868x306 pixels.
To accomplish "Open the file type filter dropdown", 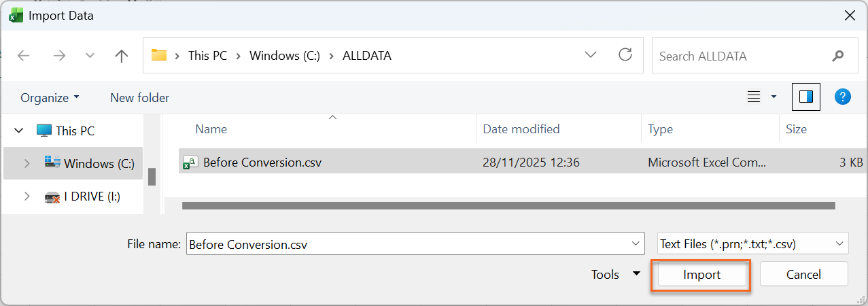I will tap(752, 243).
